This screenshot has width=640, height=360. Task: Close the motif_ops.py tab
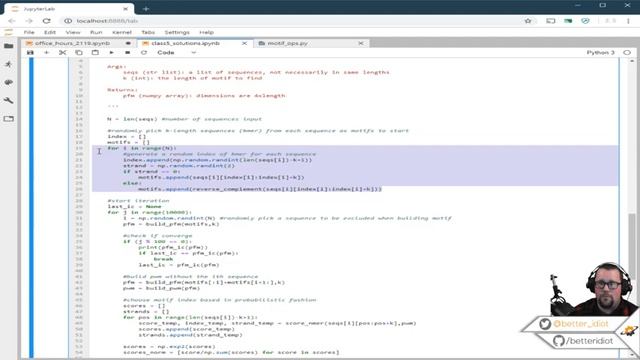361,43
